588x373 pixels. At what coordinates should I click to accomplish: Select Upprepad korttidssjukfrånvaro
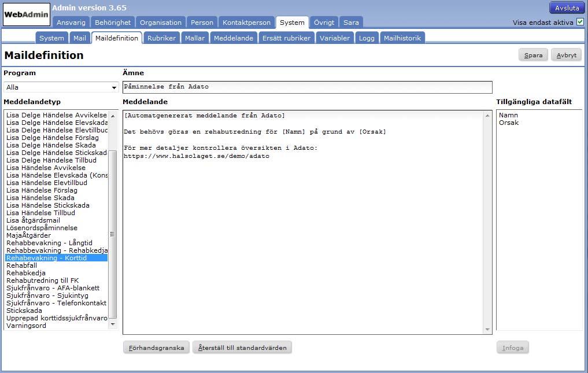[x=57, y=318]
